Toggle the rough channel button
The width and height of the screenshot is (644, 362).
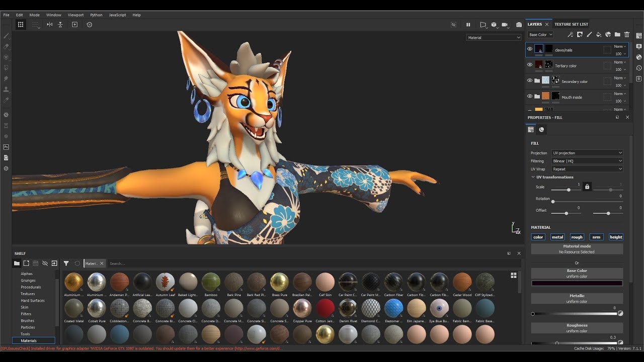click(x=577, y=237)
